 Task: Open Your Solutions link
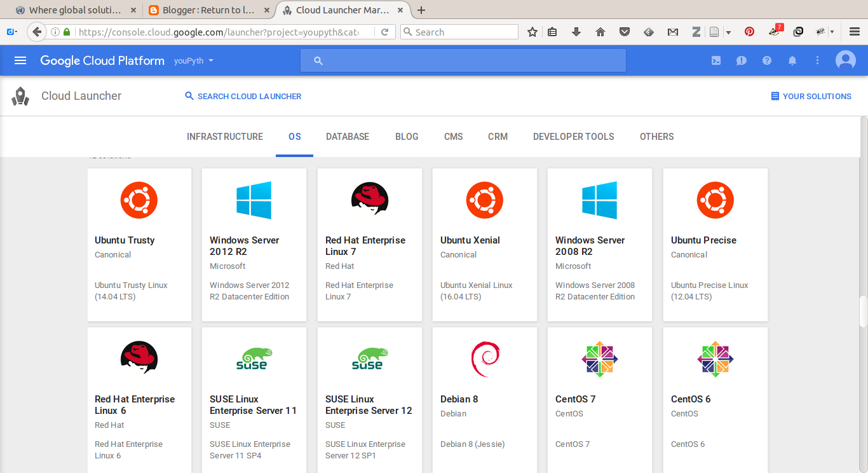point(811,96)
